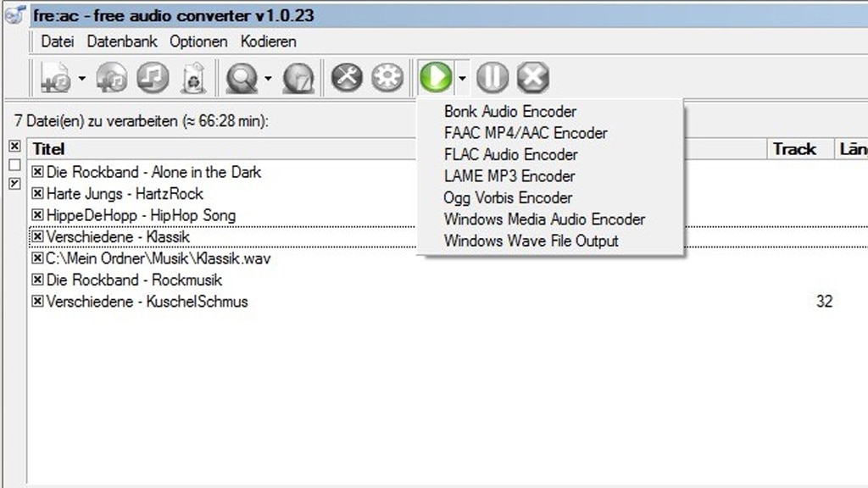Click the manage CDDB data icon
This screenshot has height=488, width=868.
point(297,77)
